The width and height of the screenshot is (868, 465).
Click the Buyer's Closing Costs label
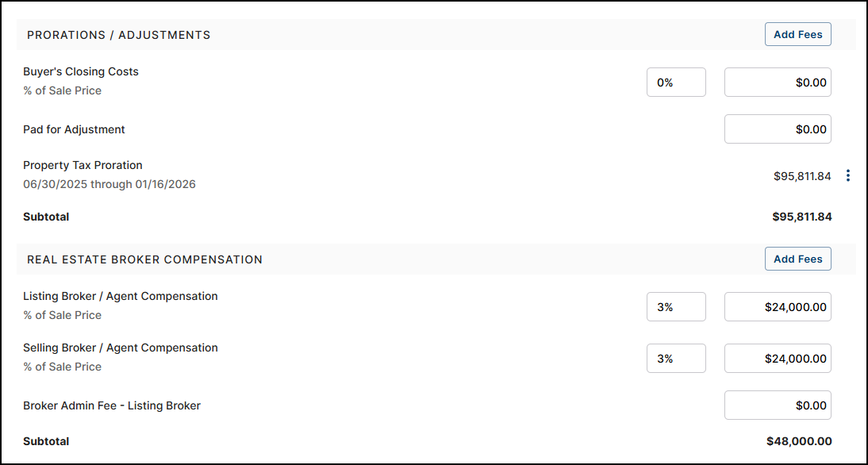(81, 71)
